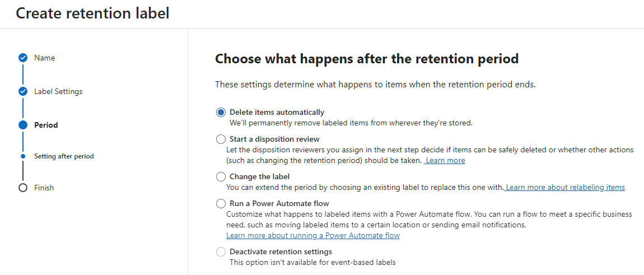Open Learn more about relabeling items
The width and height of the screenshot is (644, 275).
point(565,187)
